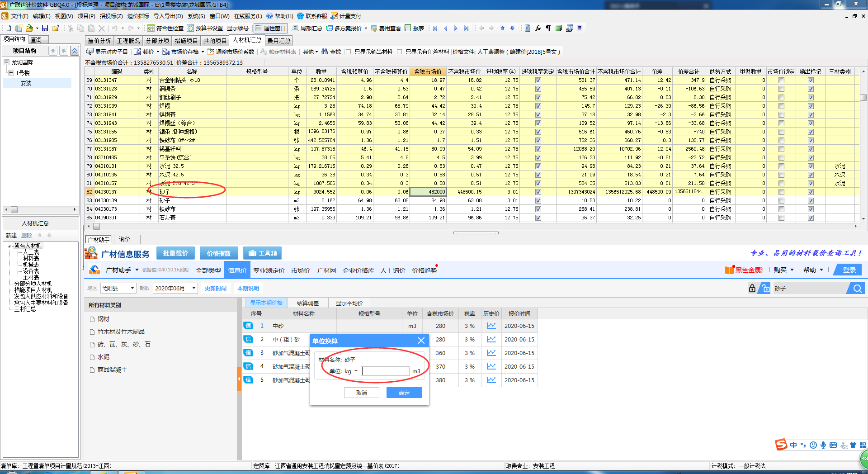Click the blue move-up arrow in toolbar

pos(502,28)
